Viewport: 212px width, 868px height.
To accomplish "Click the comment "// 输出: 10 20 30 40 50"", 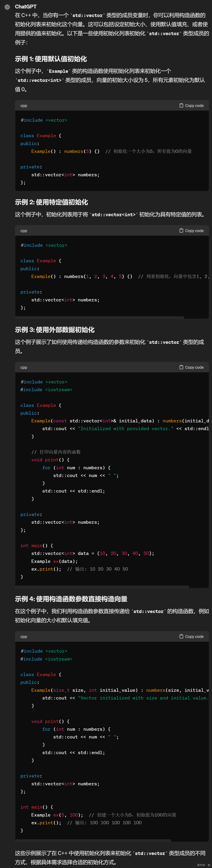I will [x=98, y=569].
